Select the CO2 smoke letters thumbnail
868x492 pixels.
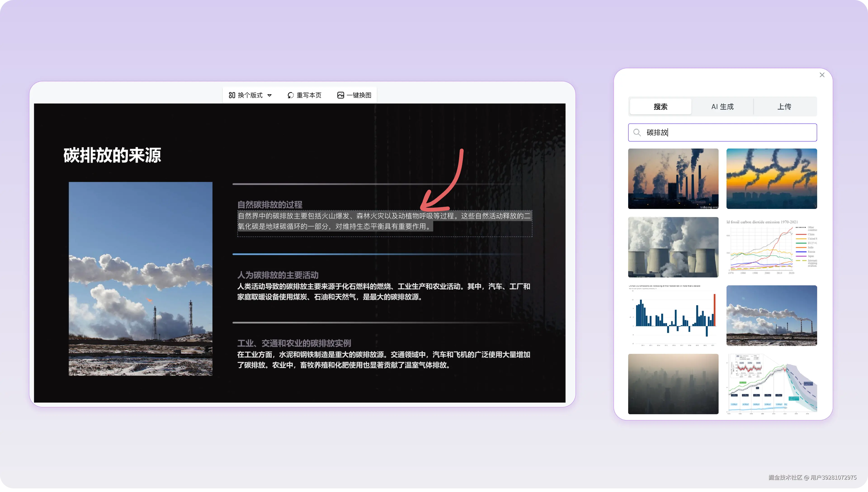point(771,178)
